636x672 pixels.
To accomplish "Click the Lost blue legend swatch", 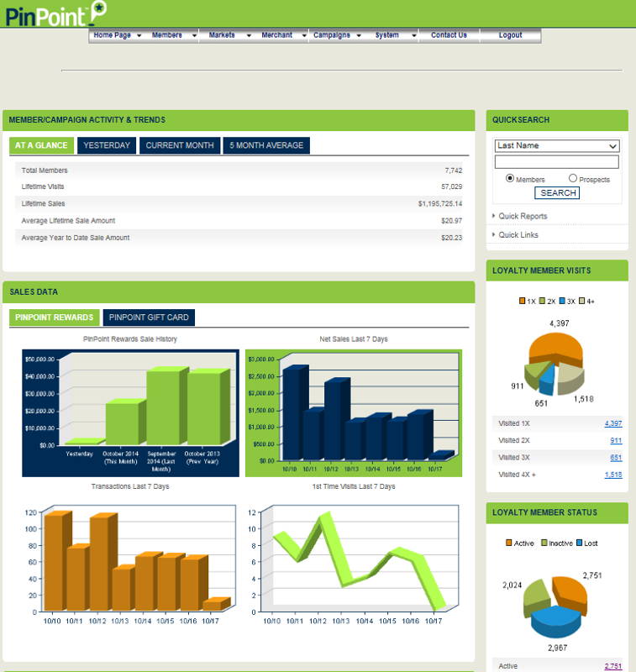I will coord(580,543).
